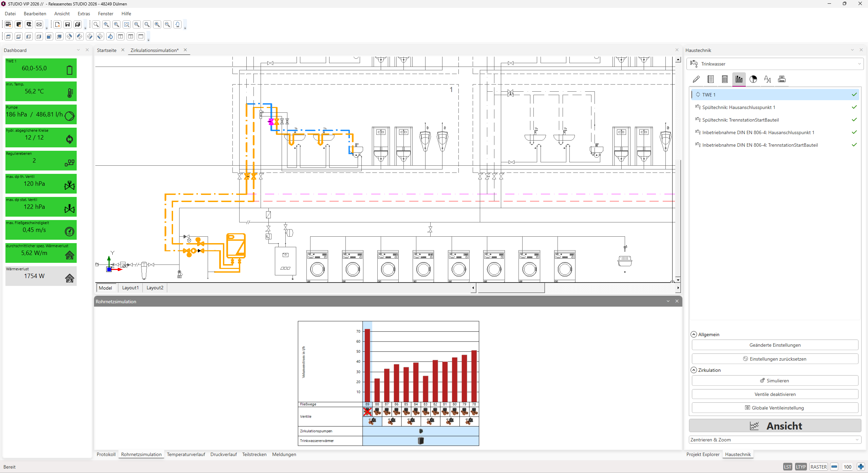Open the font text tab in Haustechnik
This screenshot has width=868, height=473.
pos(768,79)
